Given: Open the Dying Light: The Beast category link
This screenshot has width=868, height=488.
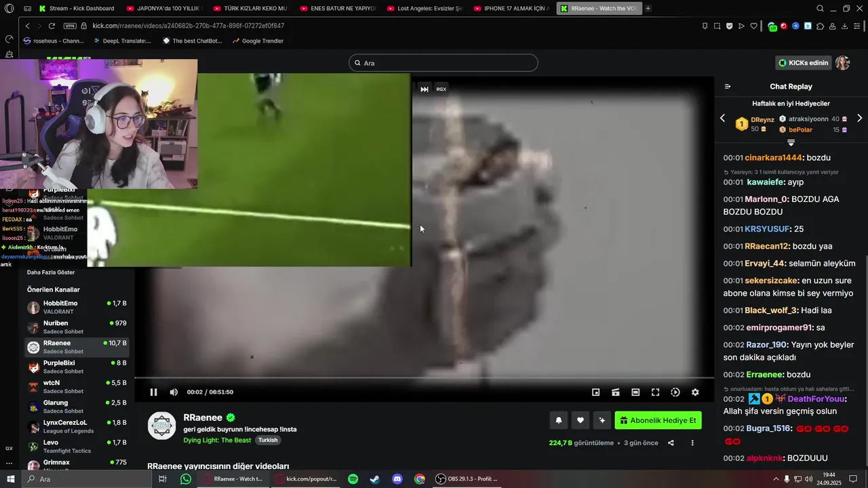Looking at the screenshot, I should pos(217,440).
